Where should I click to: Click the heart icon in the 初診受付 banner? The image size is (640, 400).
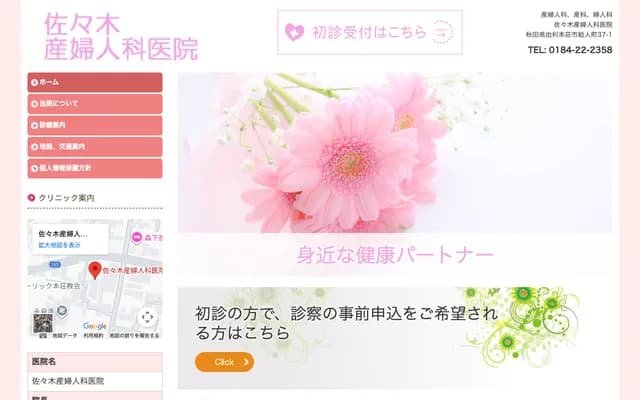(x=294, y=32)
